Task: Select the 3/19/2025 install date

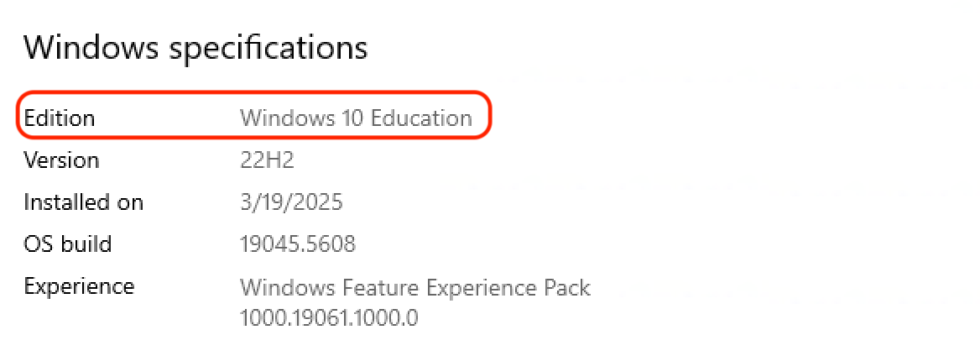Action: pyautogui.click(x=291, y=202)
